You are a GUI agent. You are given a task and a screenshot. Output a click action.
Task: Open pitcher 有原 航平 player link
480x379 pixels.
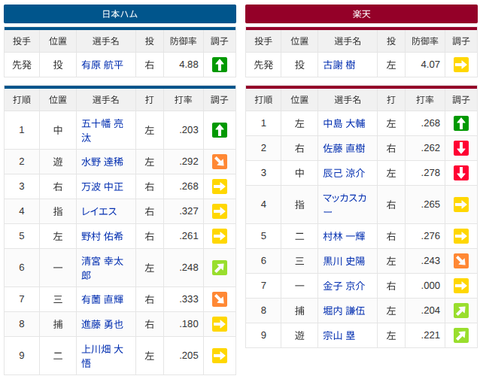pyautogui.click(x=102, y=65)
